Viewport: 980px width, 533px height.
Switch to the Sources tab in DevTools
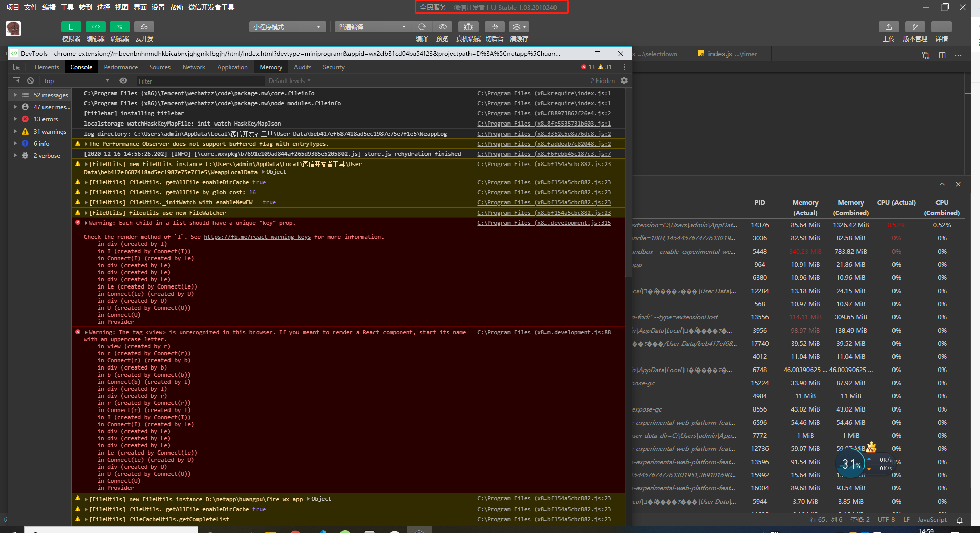160,67
